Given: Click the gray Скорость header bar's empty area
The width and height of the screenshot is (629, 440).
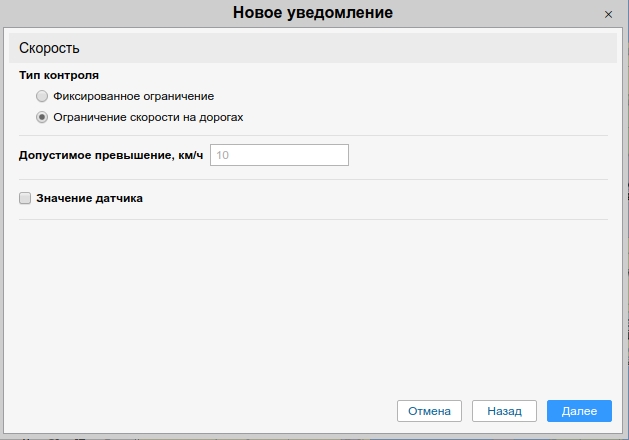Looking at the screenshot, I should pos(350,48).
